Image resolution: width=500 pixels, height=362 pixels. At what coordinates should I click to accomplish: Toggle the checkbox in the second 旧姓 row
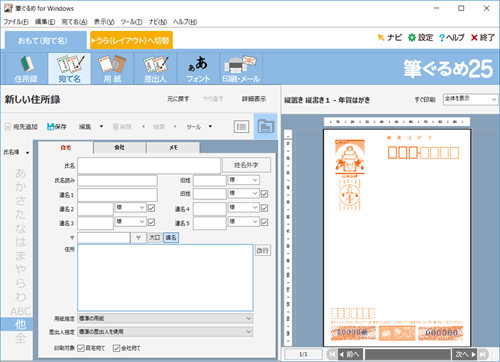pos(264,194)
